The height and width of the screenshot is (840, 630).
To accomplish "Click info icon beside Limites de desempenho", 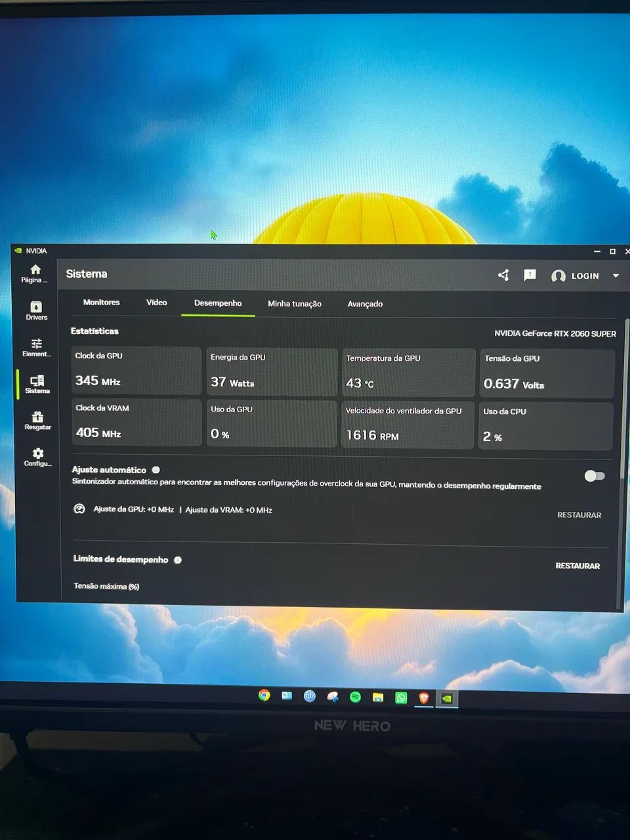I will (x=178, y=560).
